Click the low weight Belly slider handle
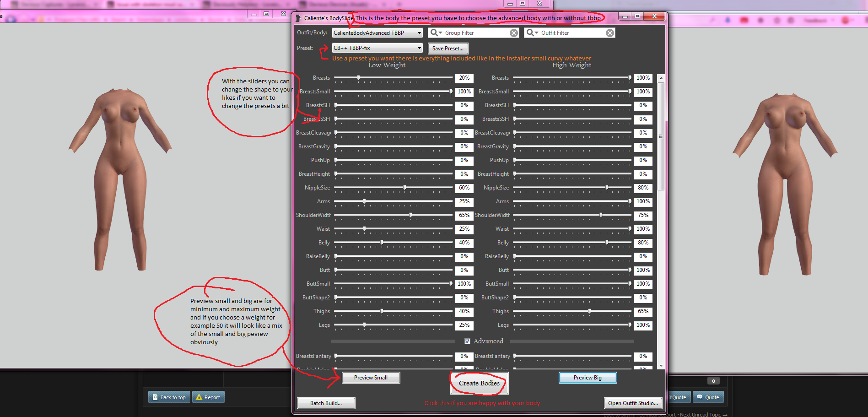 pyautogui.click(x=382, y=243)
